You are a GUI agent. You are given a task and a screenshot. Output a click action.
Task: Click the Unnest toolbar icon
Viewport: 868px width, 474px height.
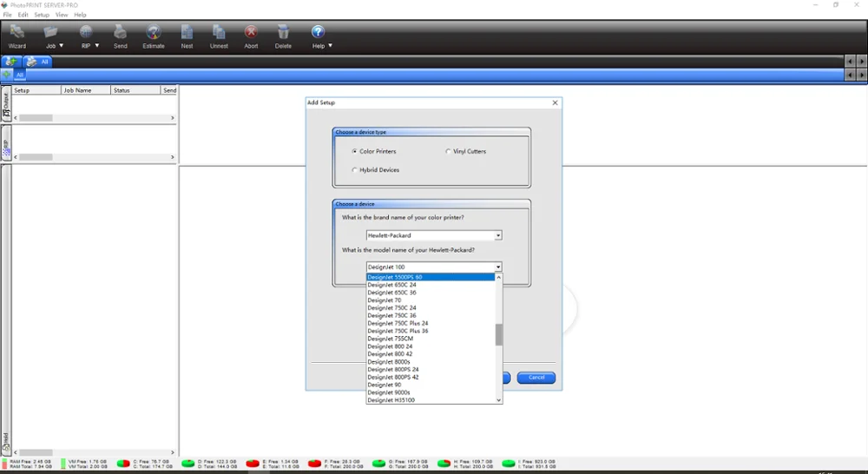219,32
